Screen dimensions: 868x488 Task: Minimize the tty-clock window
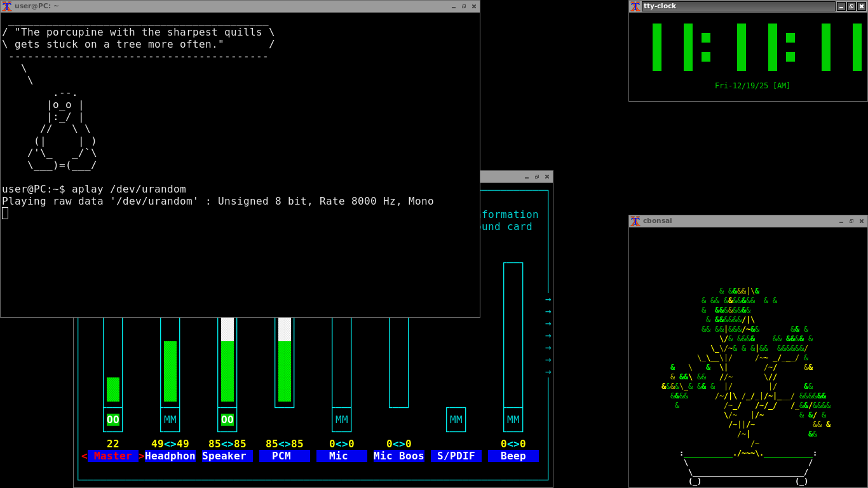[x=841, y=6]
